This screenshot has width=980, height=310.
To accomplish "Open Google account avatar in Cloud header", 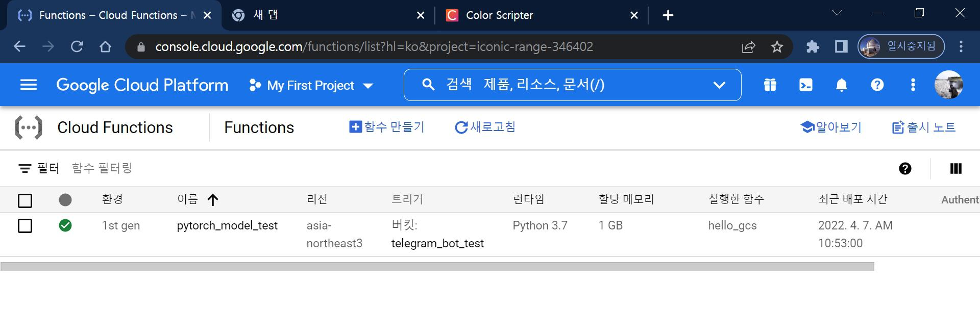I will tap(949, 85).
